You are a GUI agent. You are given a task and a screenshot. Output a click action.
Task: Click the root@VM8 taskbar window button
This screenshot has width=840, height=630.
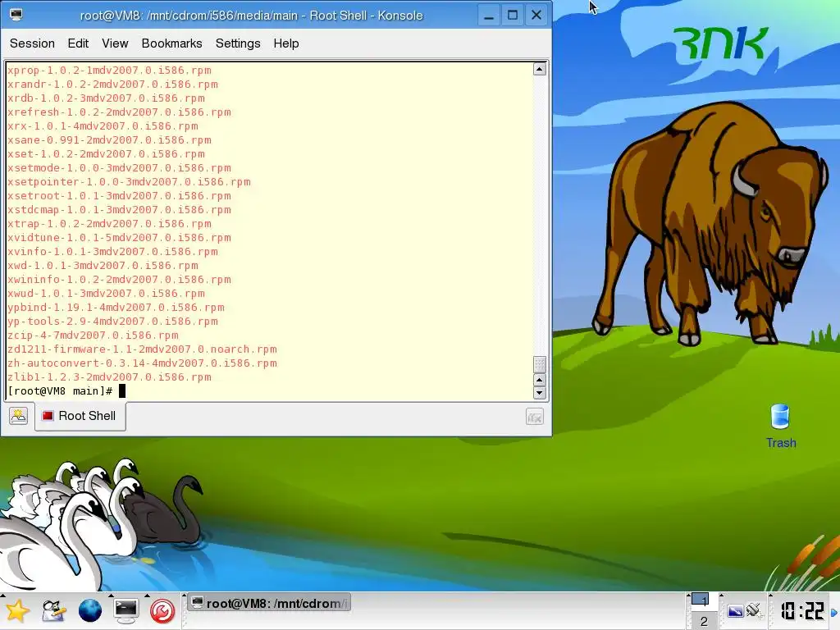coord(269,603)
